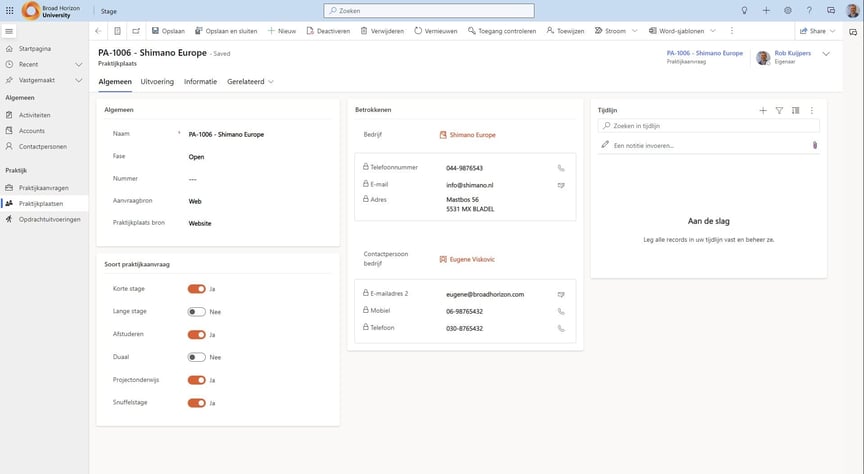Open the Shimano Europe company link
This screenshot has height=474, width=864.
(x=472, y=135)
